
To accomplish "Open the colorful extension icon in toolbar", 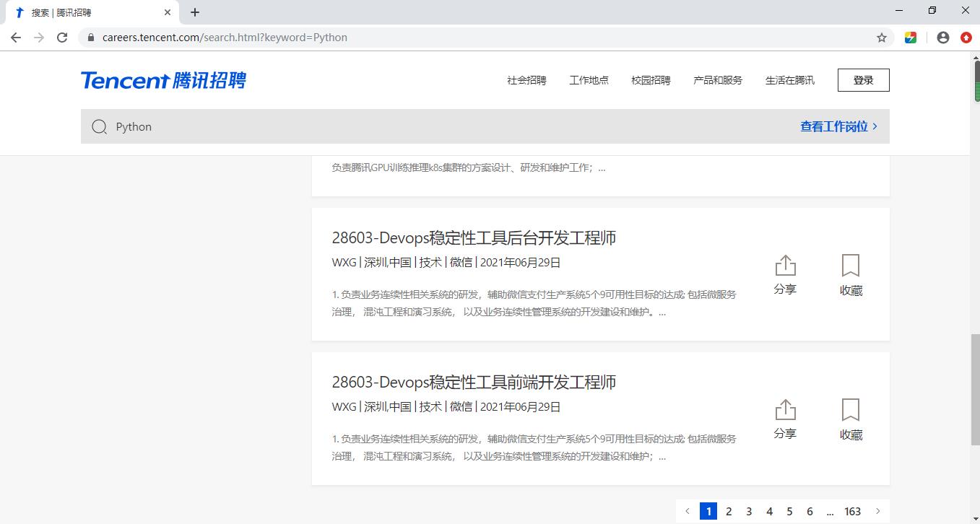I will (x=911, y=38).
